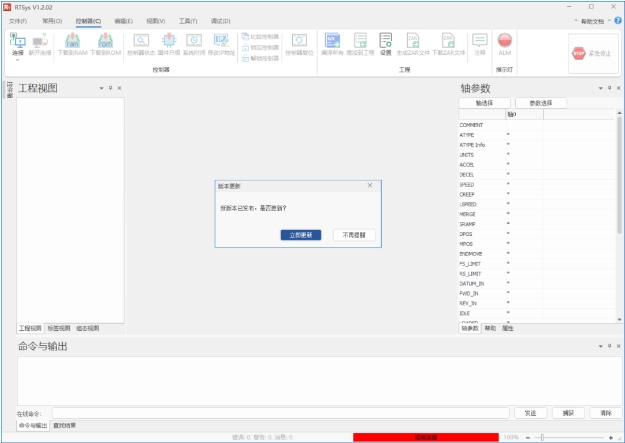Open the 调试(D) ribbon tab
625x443 pixels.
click(x=220, y=21)
